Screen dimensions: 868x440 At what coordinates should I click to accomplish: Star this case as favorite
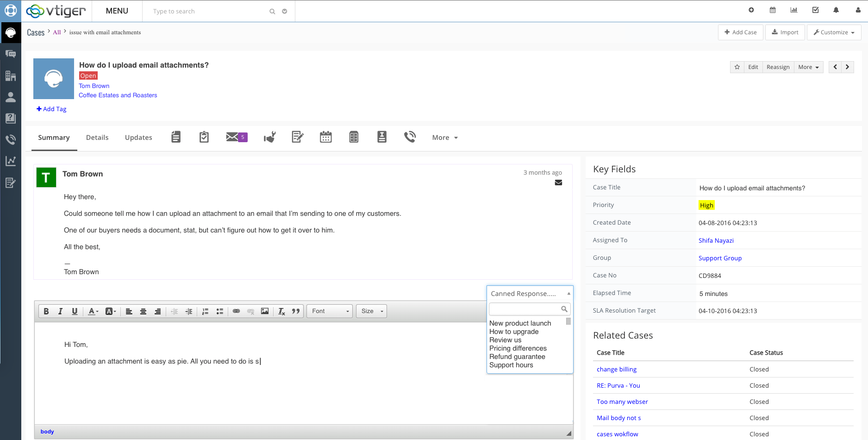pyautogui.click(x=737, y=67)
